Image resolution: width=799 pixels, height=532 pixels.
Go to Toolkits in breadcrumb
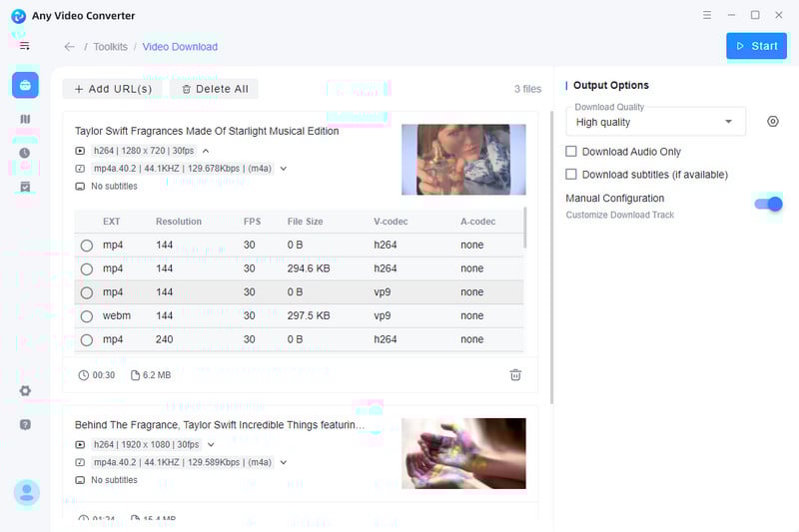click(x=110, y=47)
